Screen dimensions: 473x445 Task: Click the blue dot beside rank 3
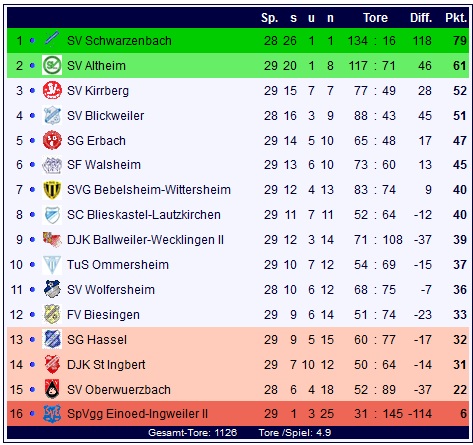pos(32,91)
